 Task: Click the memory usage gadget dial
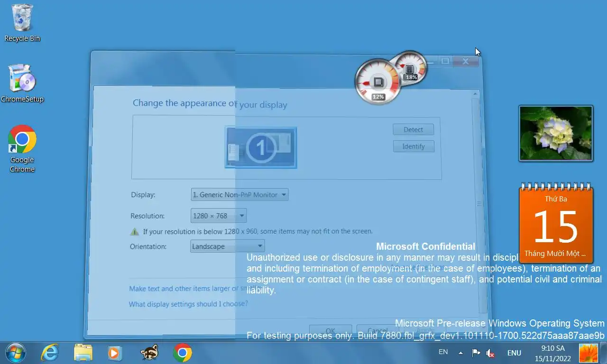click(x=411, y=68)
